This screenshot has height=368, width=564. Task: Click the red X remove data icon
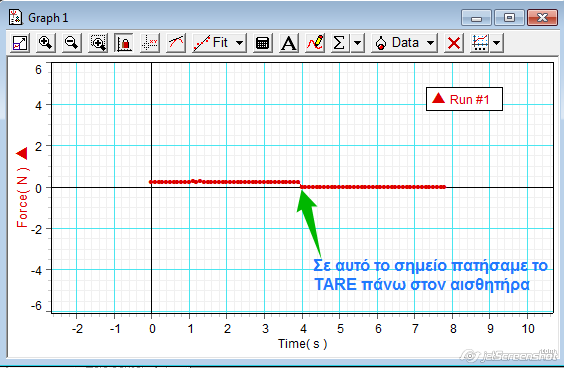[454, 43]
